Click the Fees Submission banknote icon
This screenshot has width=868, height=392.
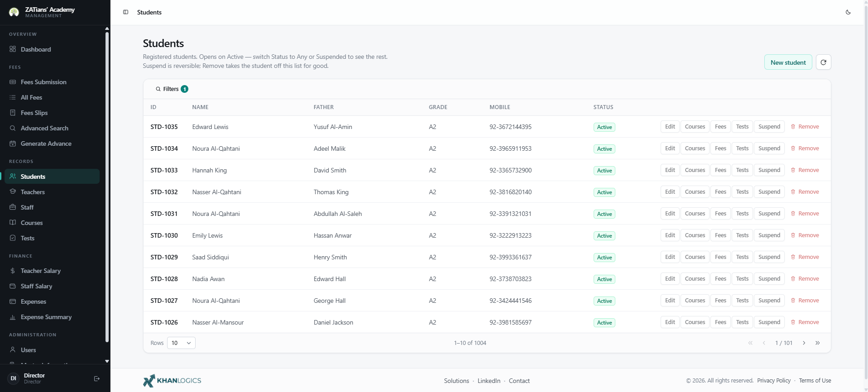(13, 82)
